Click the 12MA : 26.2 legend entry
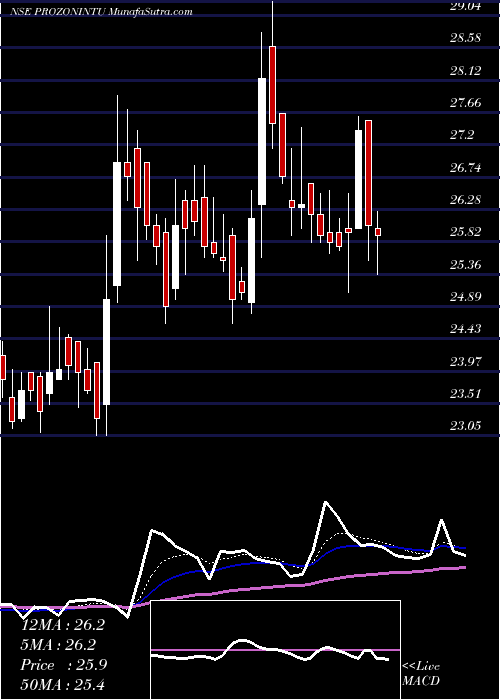The width and height of the screenshot is (500, 700). tap(63, 625)
